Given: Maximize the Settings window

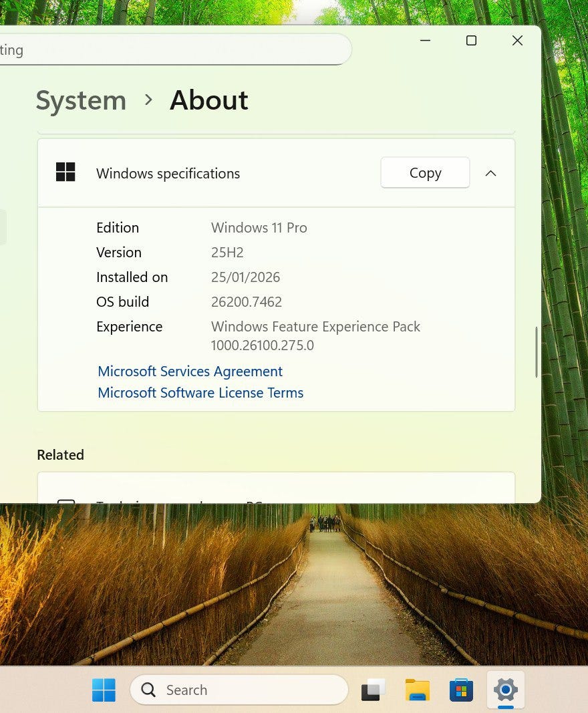Looking at the screenshot, I should point(472,41).
